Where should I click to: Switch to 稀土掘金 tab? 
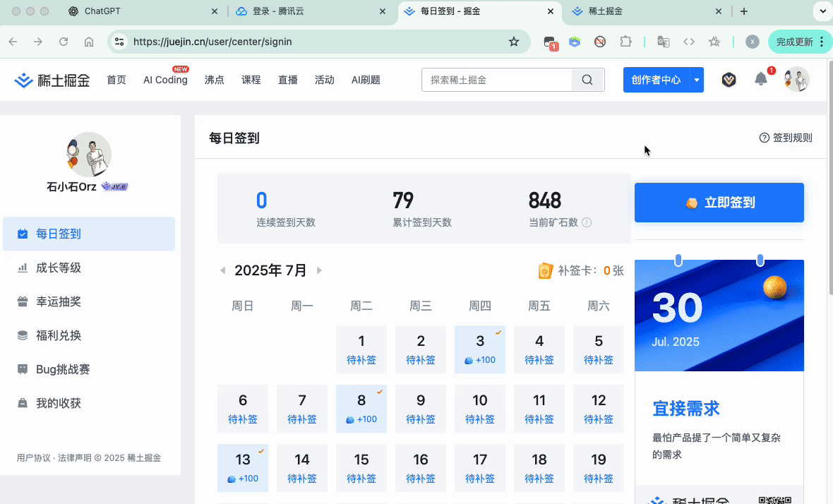(x=647, y=11)
